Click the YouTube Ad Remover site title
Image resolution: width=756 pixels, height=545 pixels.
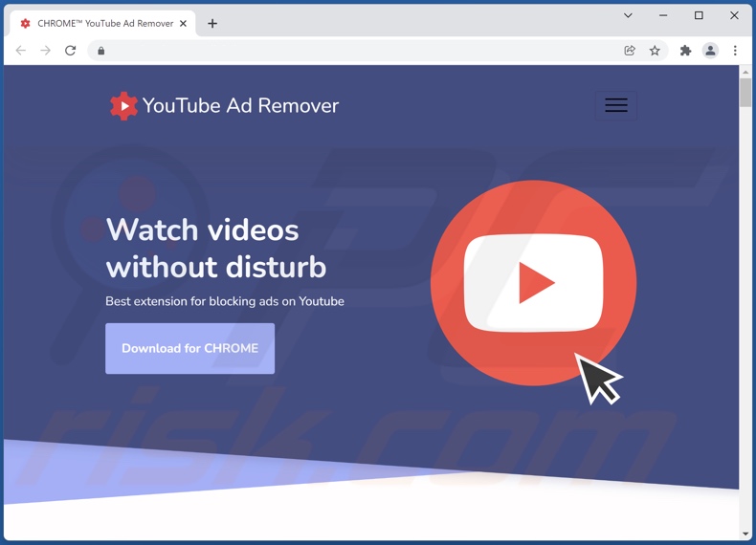pos(240,106)
